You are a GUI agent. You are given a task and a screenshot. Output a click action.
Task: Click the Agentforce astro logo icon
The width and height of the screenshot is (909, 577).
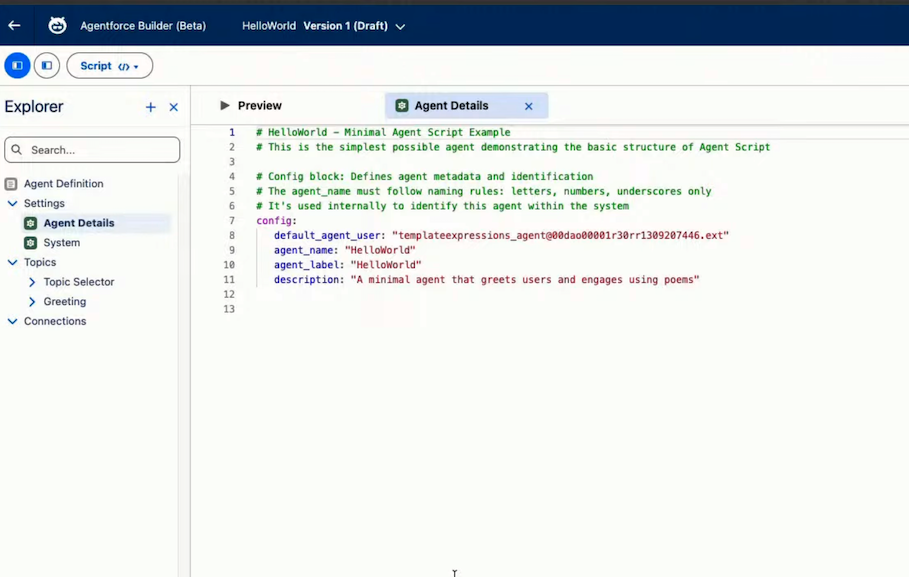pos(57,26)
